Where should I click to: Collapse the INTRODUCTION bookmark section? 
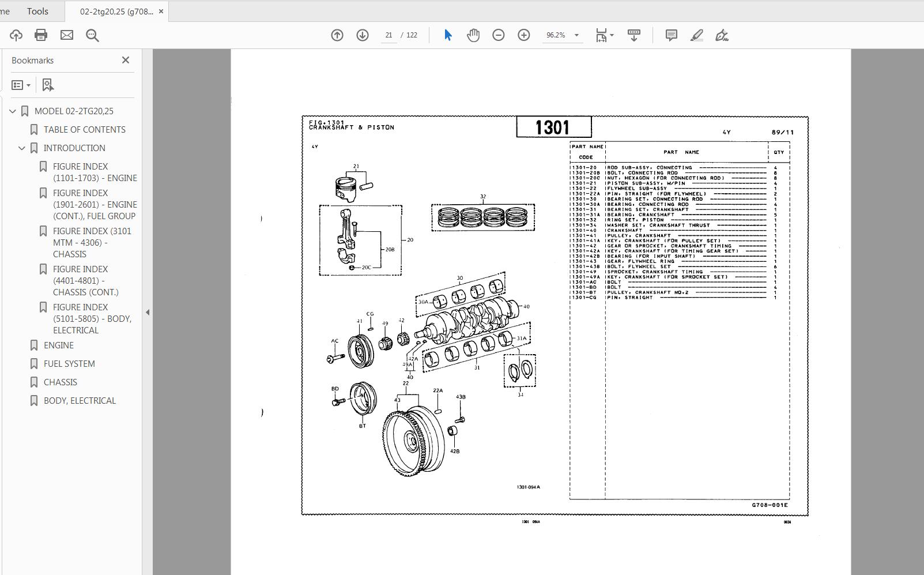pos(21,148)
